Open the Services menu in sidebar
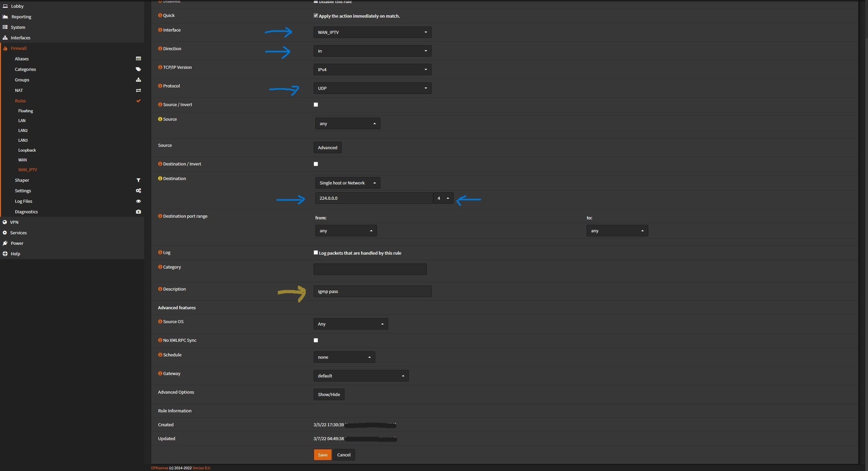This screenshot has width=868, height=471. point(18,233)
